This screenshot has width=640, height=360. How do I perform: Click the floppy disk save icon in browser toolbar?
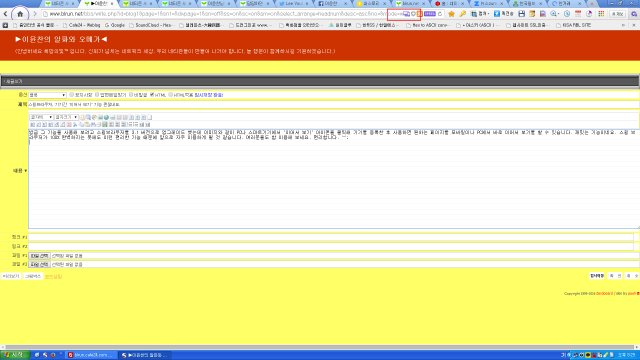[x=522, y=14]
